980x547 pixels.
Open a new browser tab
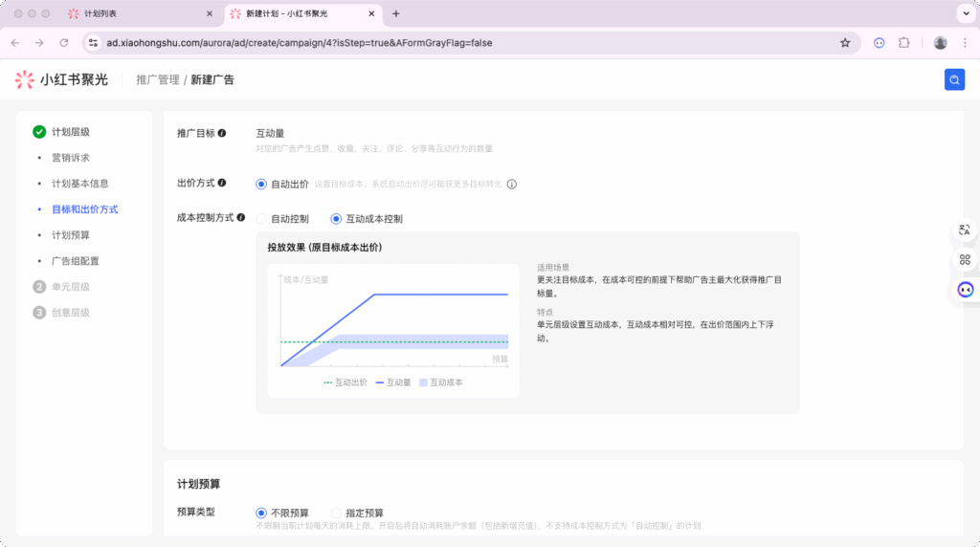395,13
